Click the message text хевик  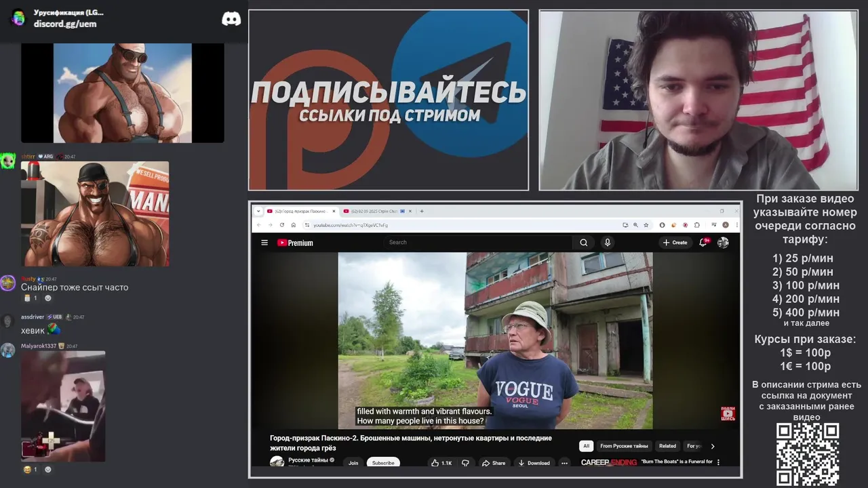pyautogui.click(x=33, y=331)
